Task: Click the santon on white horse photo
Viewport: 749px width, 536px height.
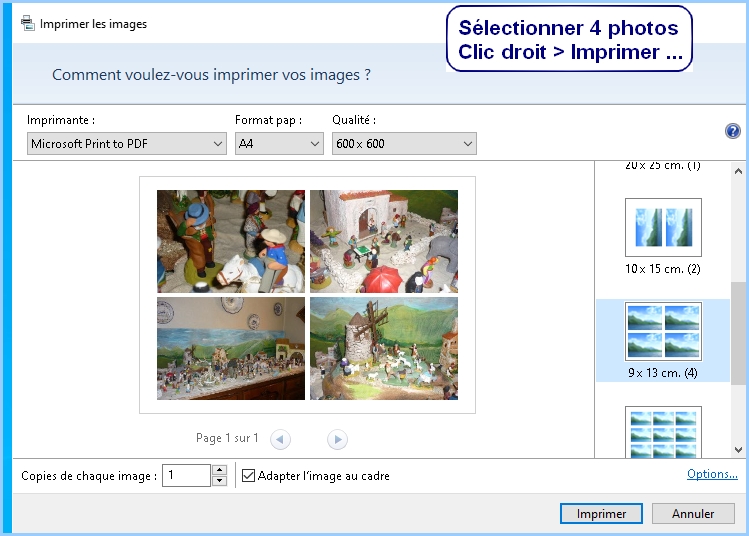Action: coord(231,241)
